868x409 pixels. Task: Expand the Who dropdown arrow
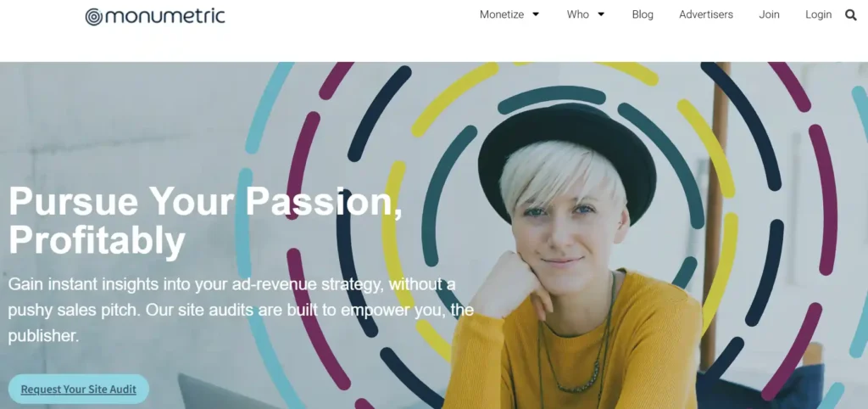click(x=601, y=14)
